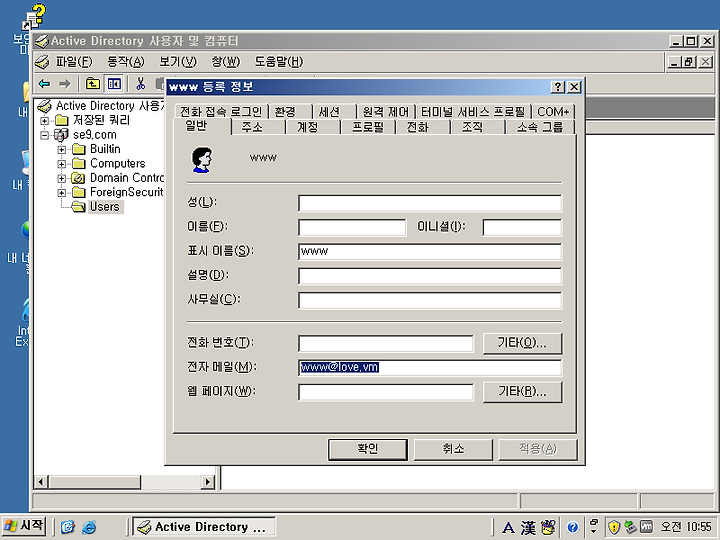Click the Builtin folder icon
Image resolution: width=720 pixels, height=540 pixels.
[x=79, y=149]
